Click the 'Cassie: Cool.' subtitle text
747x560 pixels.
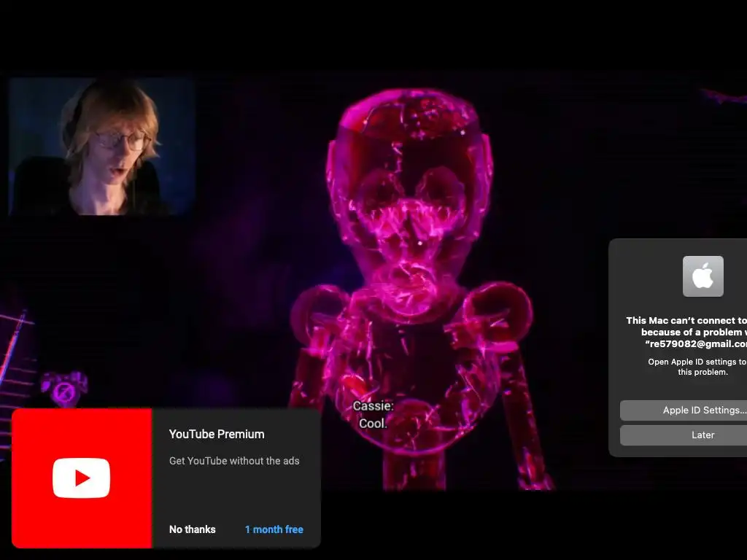click(373, 415)
